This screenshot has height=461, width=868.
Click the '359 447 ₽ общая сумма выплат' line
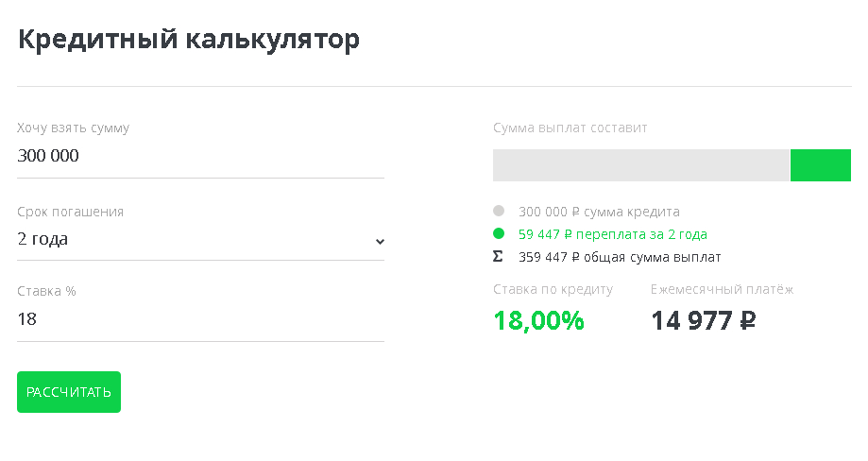(x=620, y=257)
